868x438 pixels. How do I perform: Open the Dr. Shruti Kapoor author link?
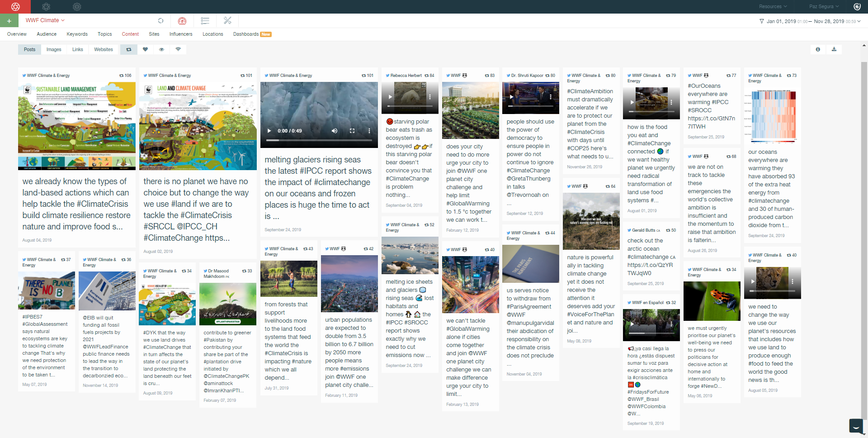(527, 76)
